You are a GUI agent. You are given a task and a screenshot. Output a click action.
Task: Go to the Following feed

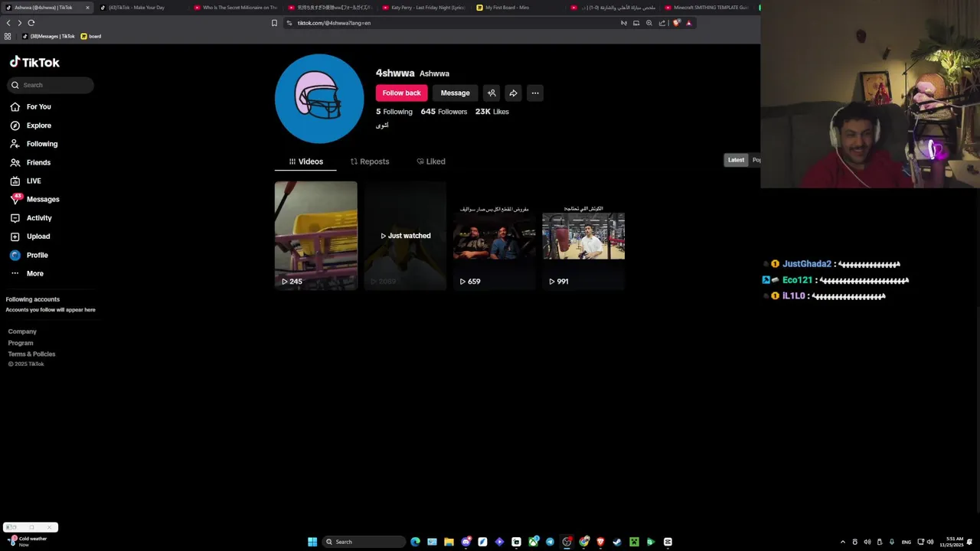point(34,144)
